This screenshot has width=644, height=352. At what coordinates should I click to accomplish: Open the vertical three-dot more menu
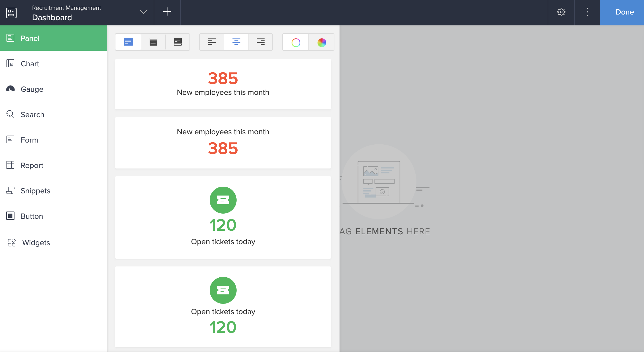pyautogui.click(x=587, y=12)
